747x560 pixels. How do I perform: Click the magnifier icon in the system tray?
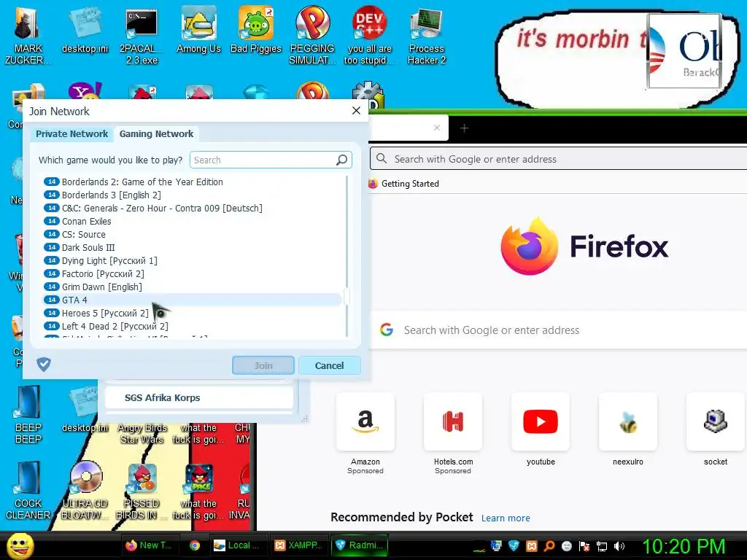[549, 546]
